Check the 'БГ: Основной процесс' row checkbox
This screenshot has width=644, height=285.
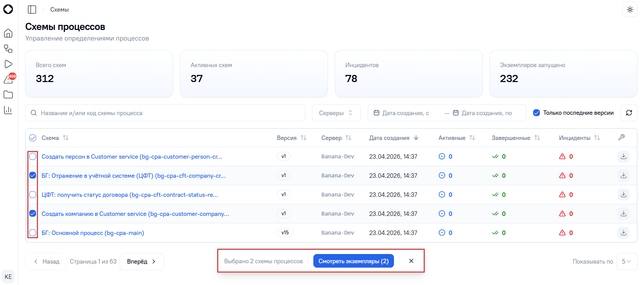tap(33, 233)
